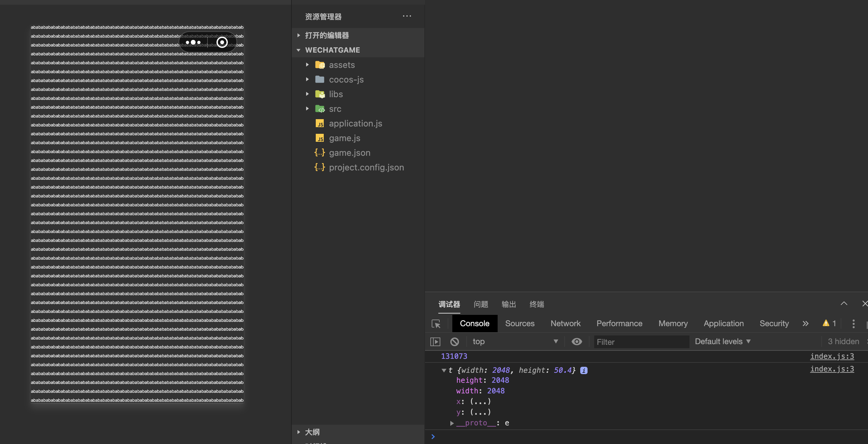Viewport: 868px width, 444px height.
Task: Open the index.js:3 source link
Action: point(832,356)
